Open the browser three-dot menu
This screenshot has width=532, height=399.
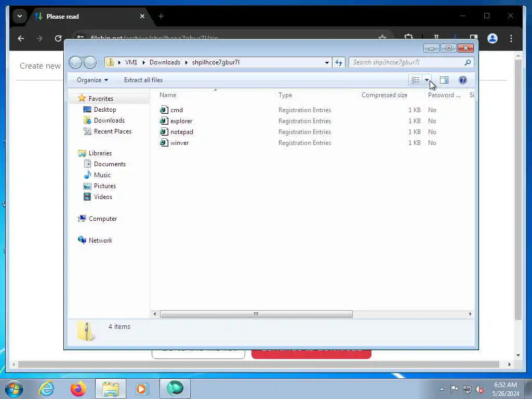[x=511, y=38]
